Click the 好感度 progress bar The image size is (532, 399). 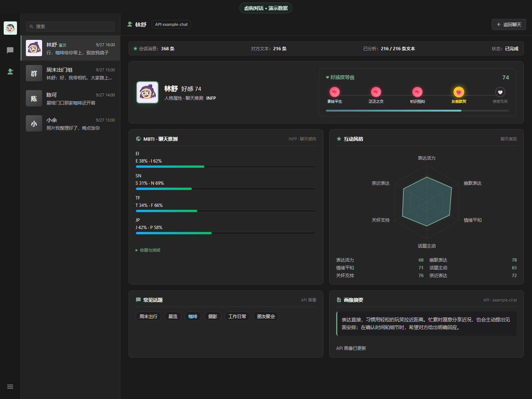(x=417, y=110)
